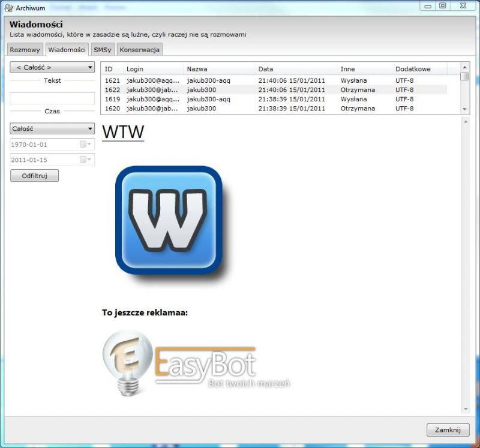This screenshot has width=480, height=448.
Task: Sort the list by the ID column header
Action: [x=112, y=69]
